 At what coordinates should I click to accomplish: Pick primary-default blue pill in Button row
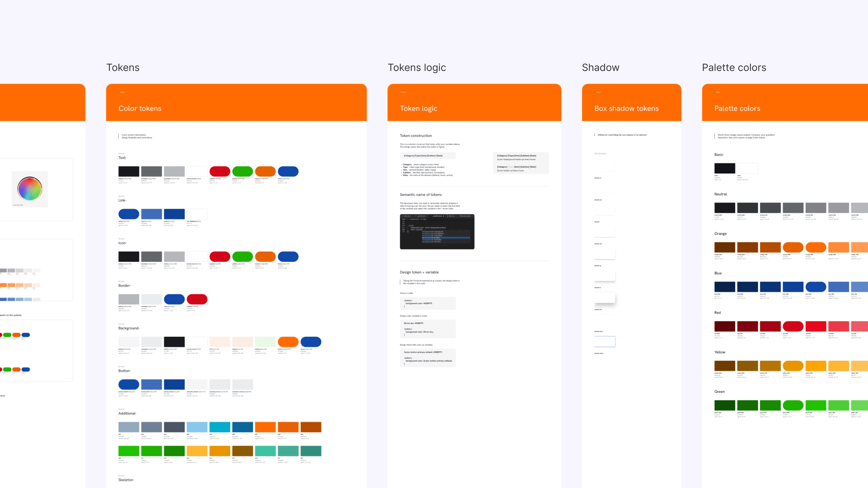(x=128, y=384)
